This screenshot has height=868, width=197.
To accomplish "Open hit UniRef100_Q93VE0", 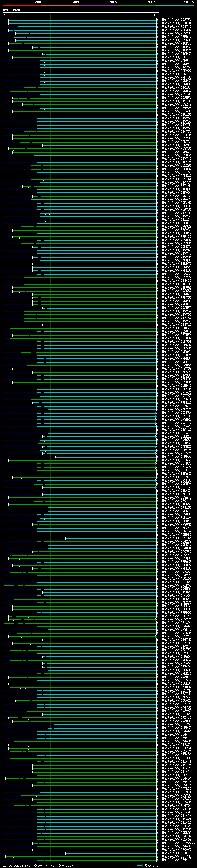I will 177,20.
